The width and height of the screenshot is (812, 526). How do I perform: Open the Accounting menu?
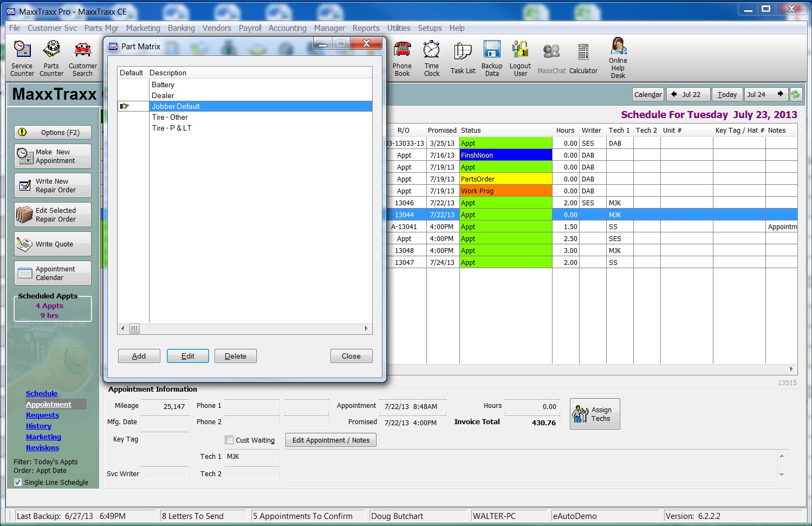coord(287,28)
